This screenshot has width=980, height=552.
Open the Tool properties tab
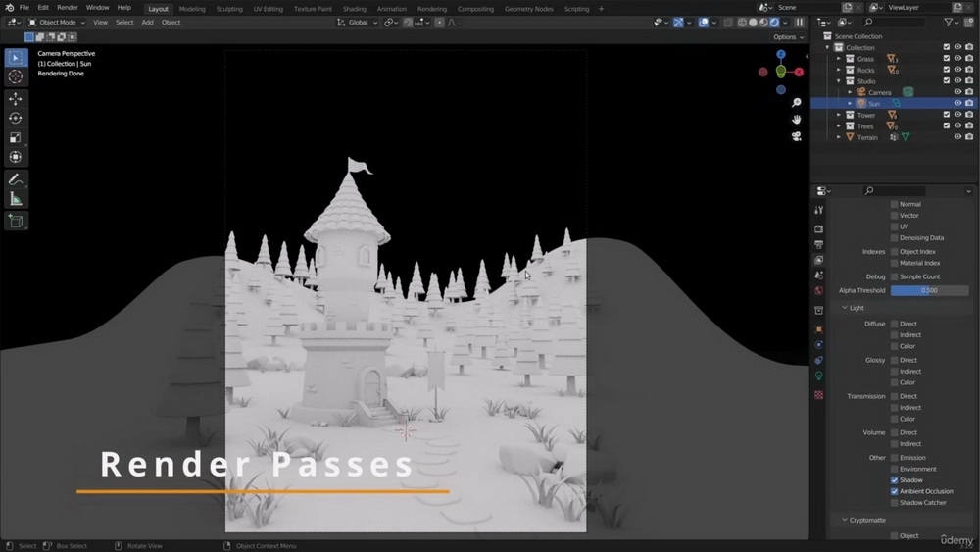click(x=818, y=210)
